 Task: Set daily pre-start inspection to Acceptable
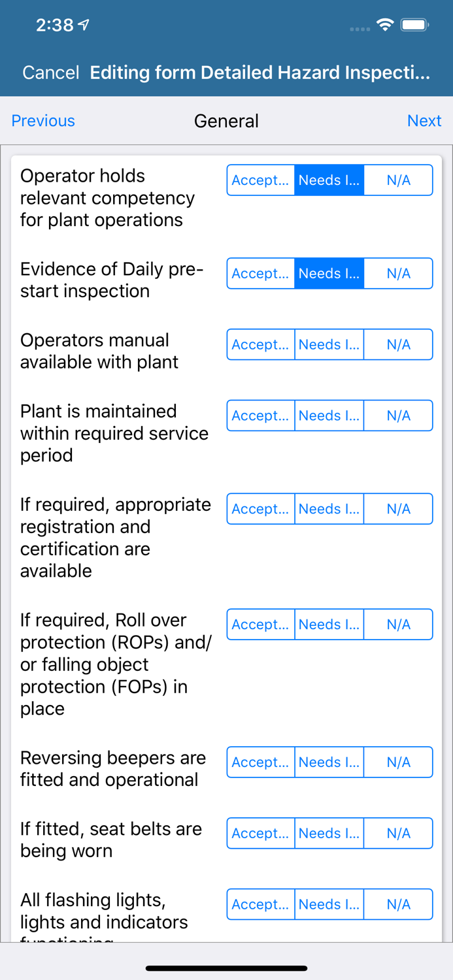[x=261, y=274]
